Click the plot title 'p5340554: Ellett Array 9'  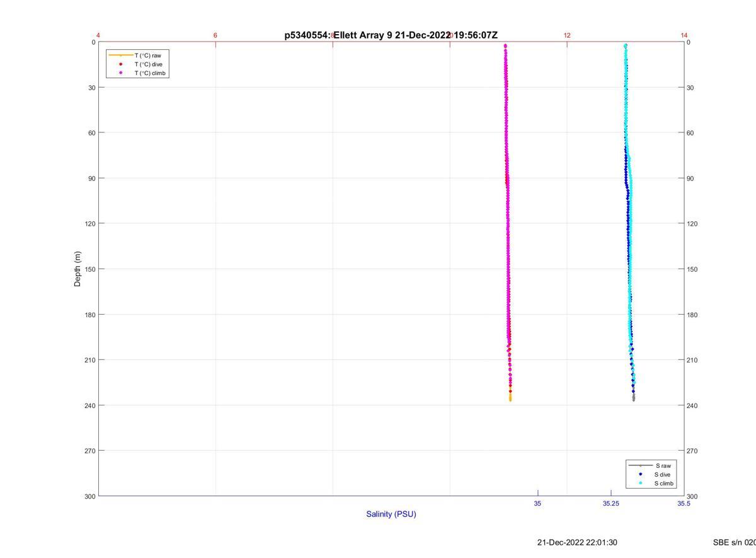[338, 35]
